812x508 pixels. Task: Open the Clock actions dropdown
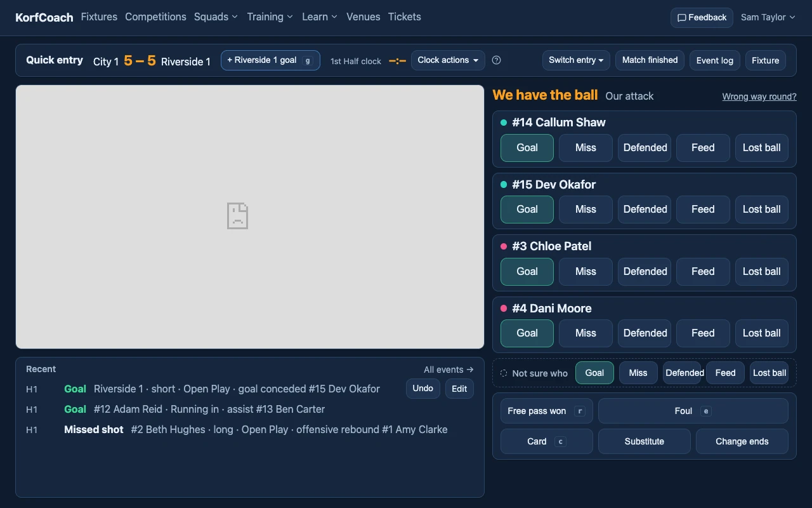[x=448, y=60]
